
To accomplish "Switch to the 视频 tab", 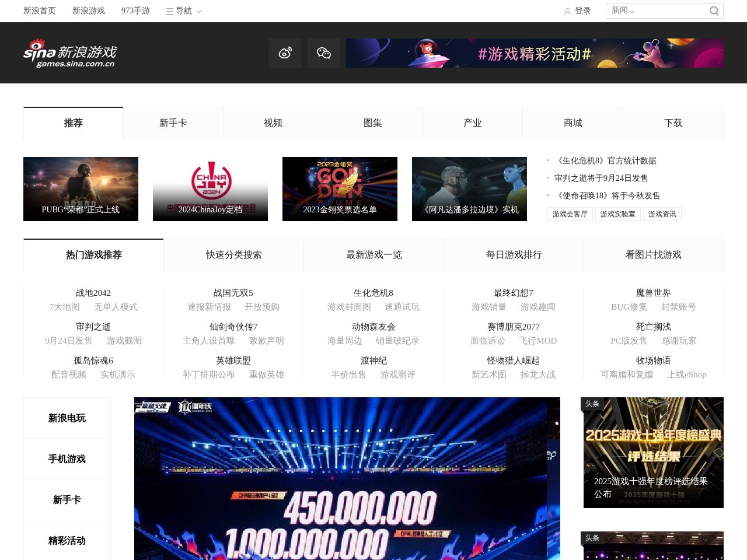I will tap(273, 123).
